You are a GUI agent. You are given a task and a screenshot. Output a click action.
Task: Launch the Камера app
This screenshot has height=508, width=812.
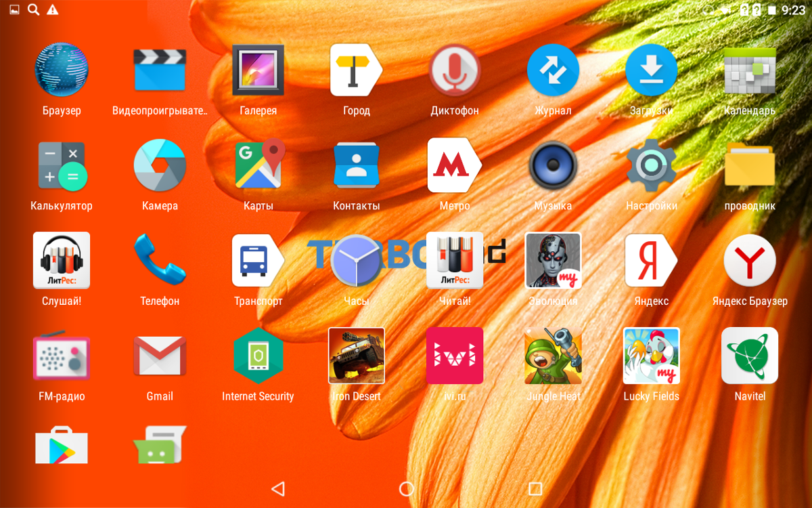click(x=160, y=165)
